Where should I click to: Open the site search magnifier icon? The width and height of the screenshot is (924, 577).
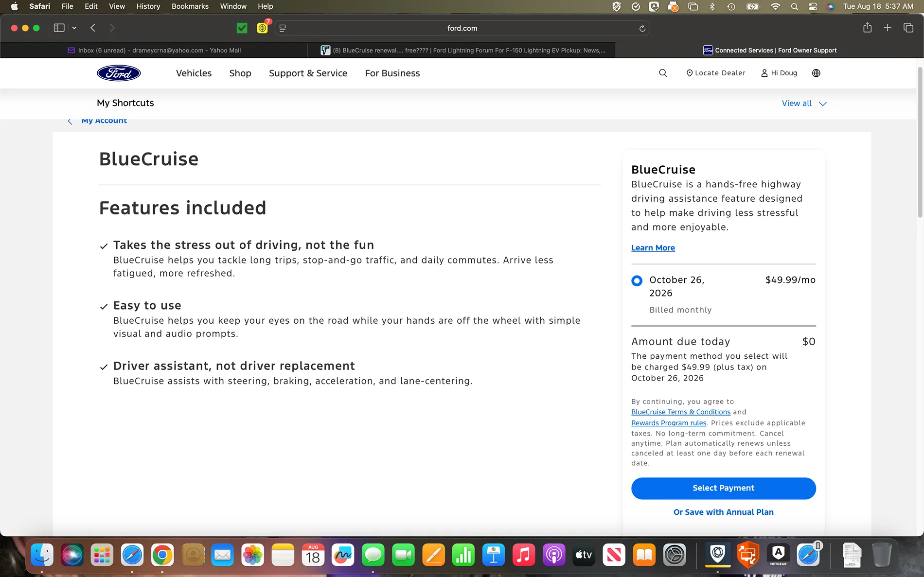pyautogui.click(x=663, y=73)
